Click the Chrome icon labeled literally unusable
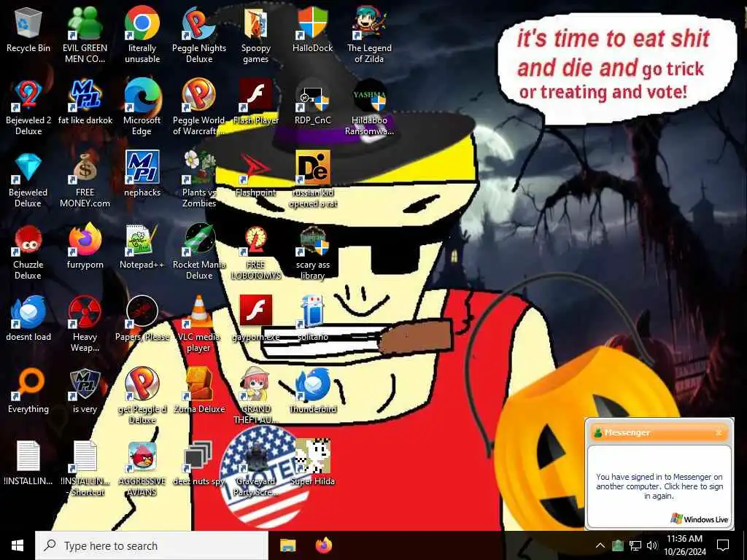 [142, 23]
